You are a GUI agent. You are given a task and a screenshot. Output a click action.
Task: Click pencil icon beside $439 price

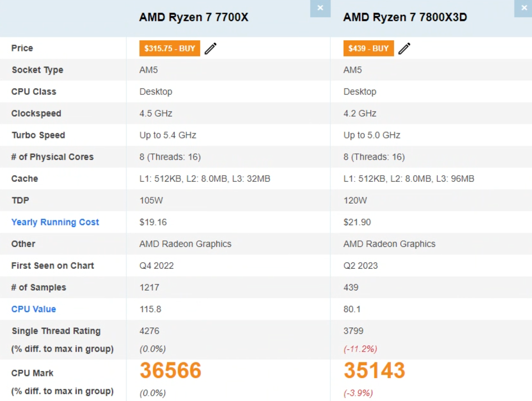click(x=404, y=48)
